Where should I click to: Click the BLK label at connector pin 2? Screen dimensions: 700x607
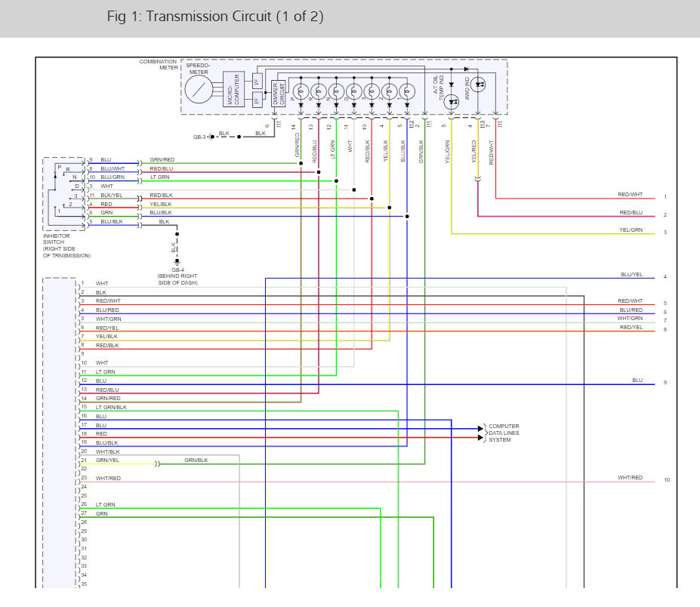point(101,292)
